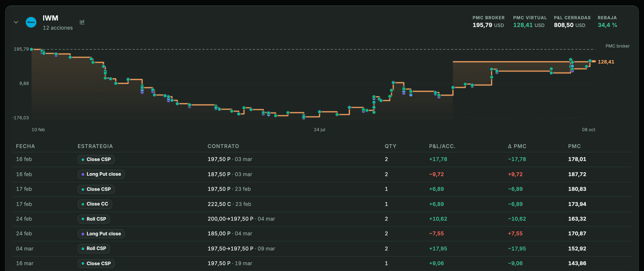Select the 16 mar Close CSP row
The width and height of the screenshot is (644, 271).
tap(322, 263)
